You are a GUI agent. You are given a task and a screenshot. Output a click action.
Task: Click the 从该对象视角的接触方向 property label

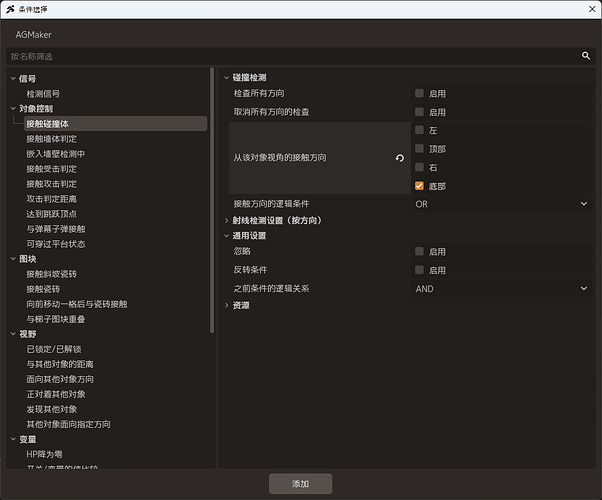click(280, 157)
